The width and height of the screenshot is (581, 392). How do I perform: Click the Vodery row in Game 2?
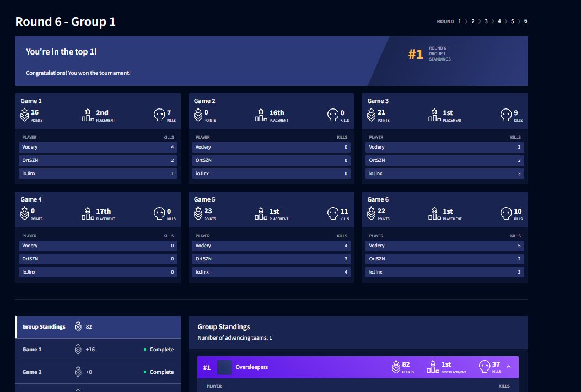tap(271, 147)
